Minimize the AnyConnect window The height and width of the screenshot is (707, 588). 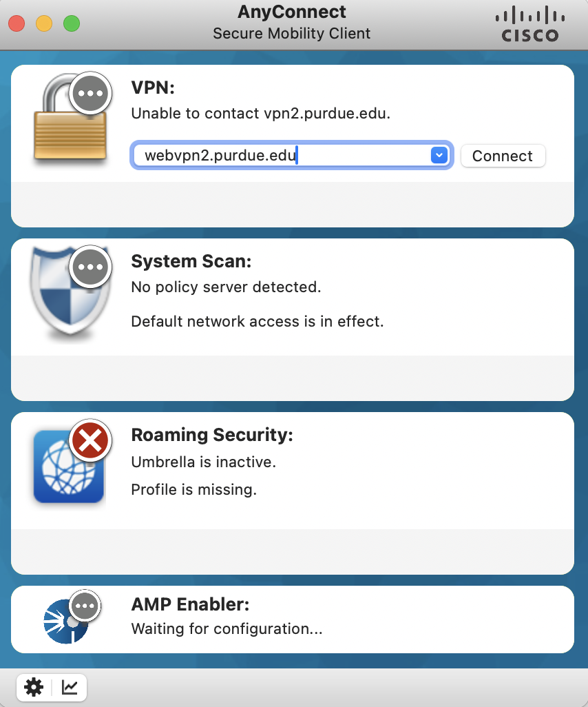click(43, 23)
